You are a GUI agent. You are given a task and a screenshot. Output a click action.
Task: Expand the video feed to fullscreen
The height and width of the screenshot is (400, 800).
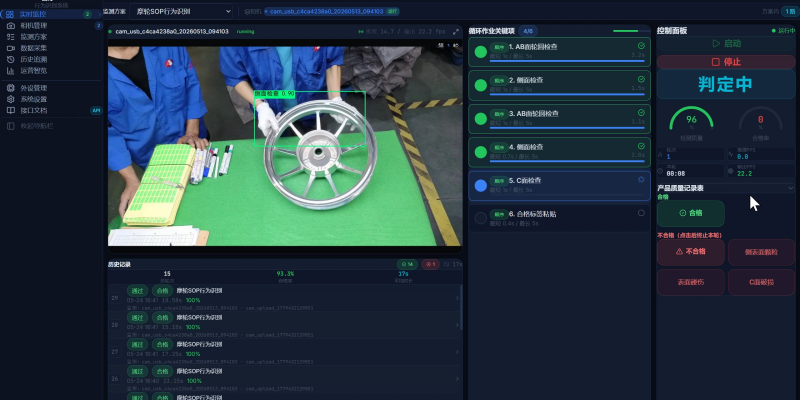pos(456,31)
